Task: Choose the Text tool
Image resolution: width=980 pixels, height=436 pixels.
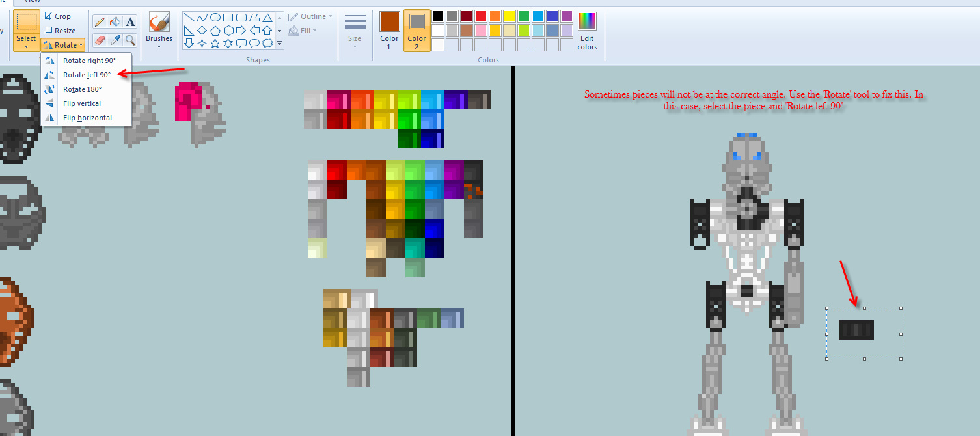Action: [x=130, y=21]
